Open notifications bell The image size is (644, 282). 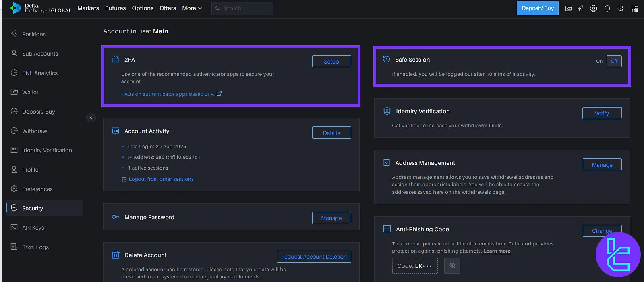click(607, 8)
